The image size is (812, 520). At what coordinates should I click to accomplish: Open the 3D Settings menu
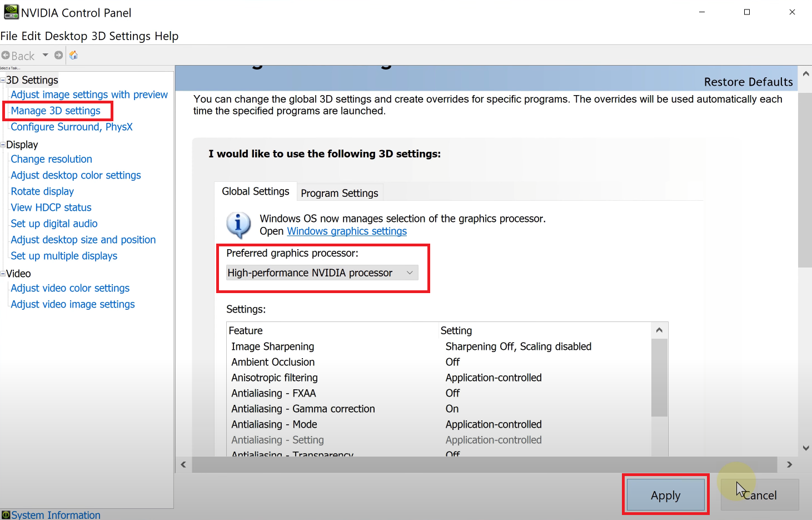tap(121, 36)
